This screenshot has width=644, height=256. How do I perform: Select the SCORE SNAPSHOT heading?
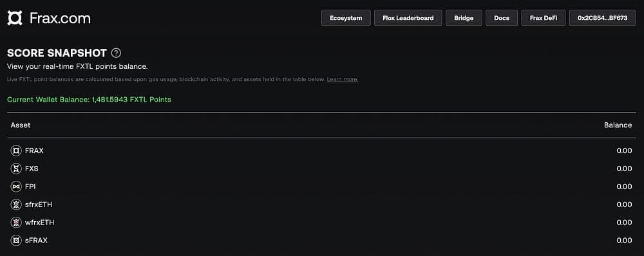[57, 53]
